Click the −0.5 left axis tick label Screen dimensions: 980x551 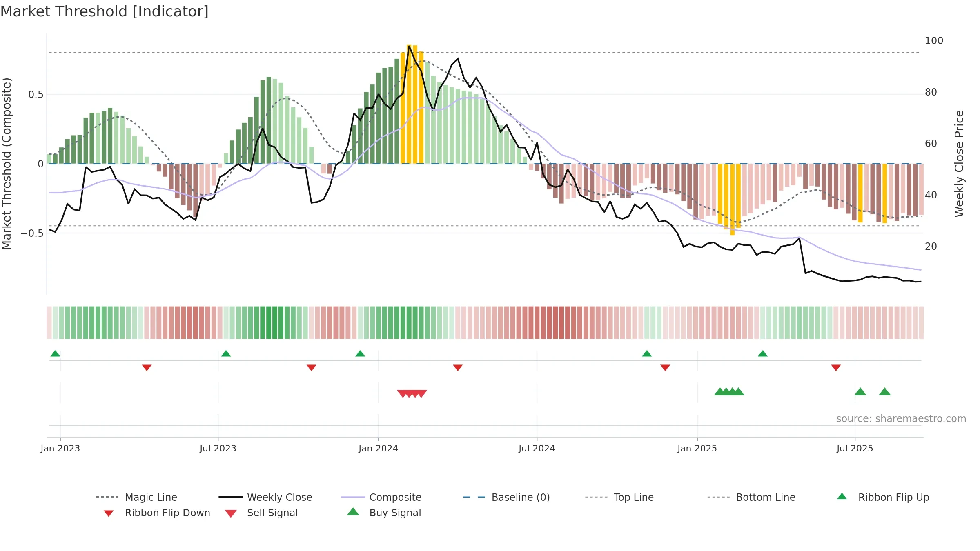(32, 233)
